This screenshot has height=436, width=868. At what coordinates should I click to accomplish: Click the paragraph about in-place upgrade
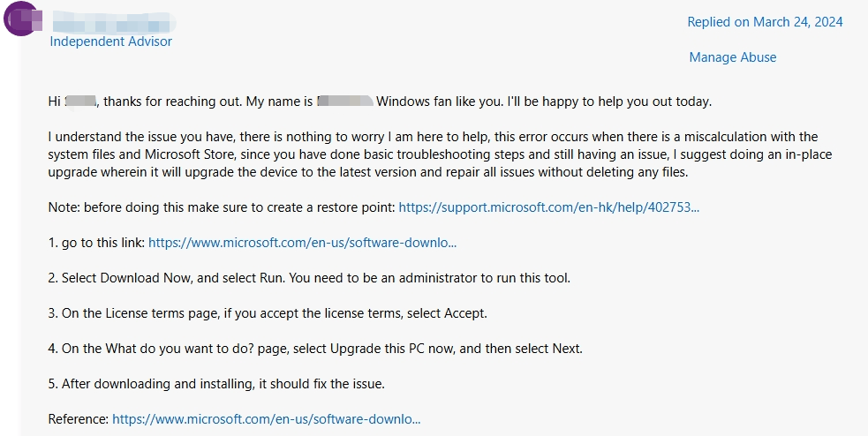point(440,154)
